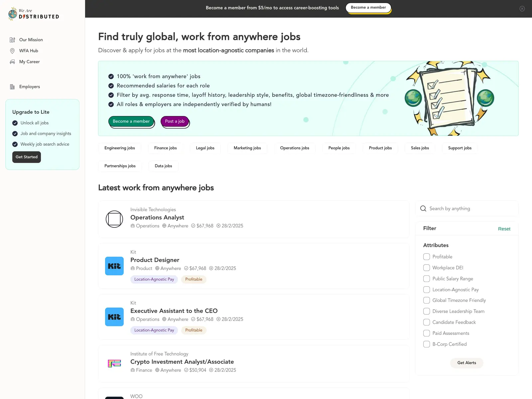Open the Kit logo beside Product Designer

(114, 266)
